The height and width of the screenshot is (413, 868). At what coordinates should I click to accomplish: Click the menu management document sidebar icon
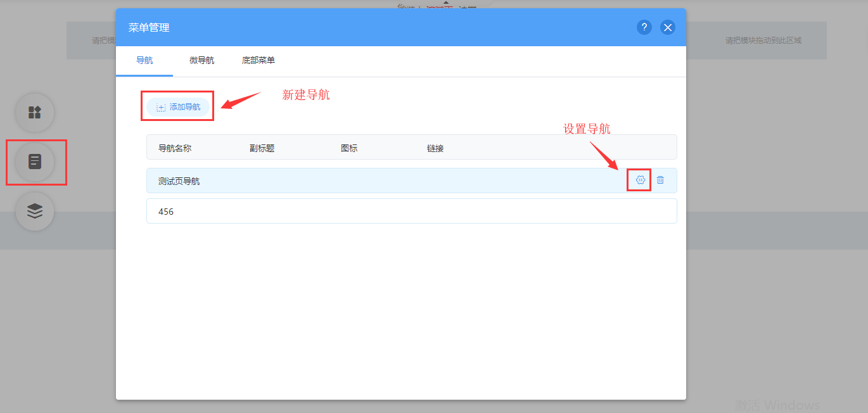pos(35,162)
